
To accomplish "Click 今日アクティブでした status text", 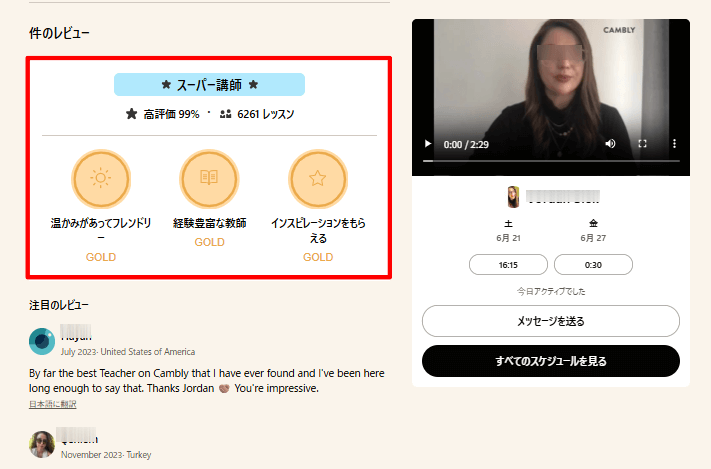I will pyautogui.click(x=551, y=291).
